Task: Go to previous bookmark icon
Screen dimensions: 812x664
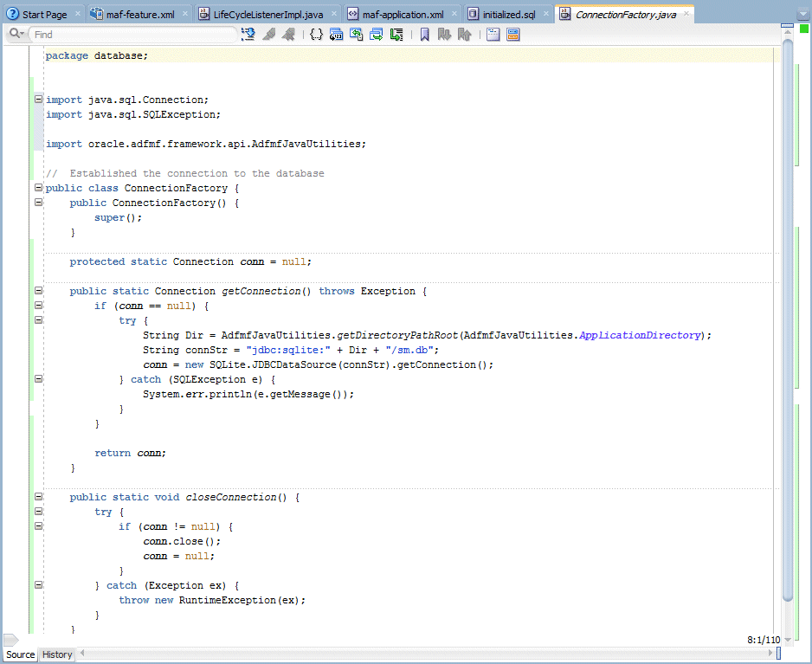Action: pyautogui.click(x=465, y=34)
